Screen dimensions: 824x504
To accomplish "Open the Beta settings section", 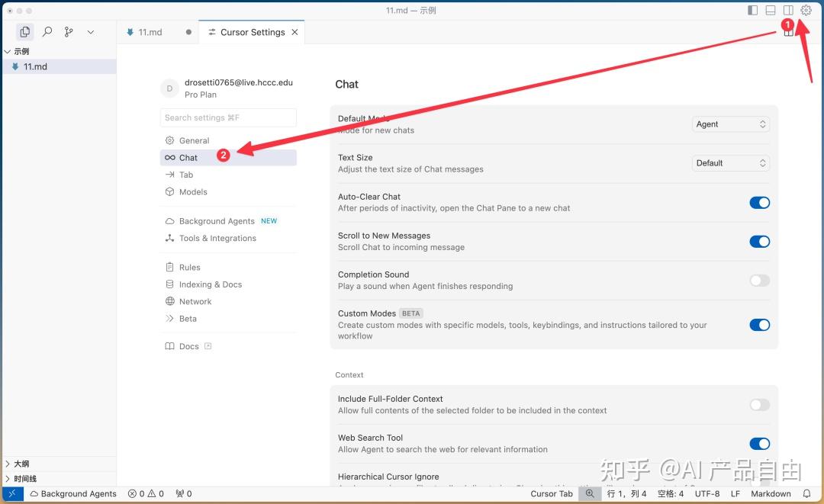I will (228, 318).
